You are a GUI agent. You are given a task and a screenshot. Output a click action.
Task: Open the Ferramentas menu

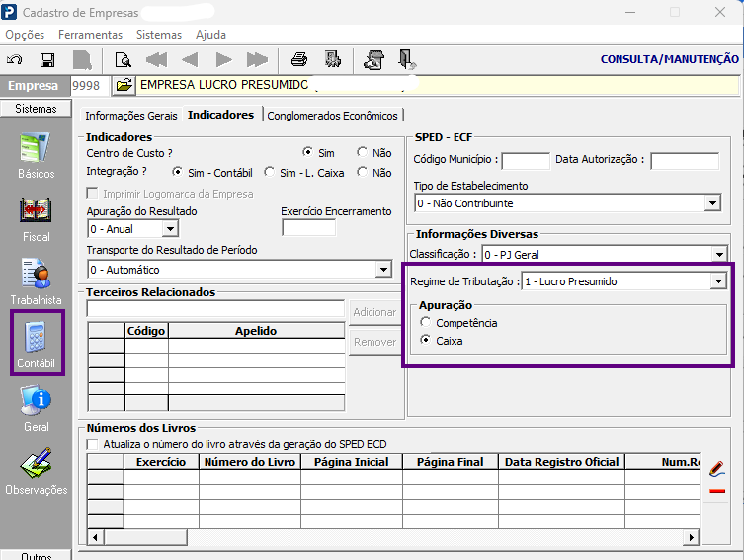coord(90,35)
